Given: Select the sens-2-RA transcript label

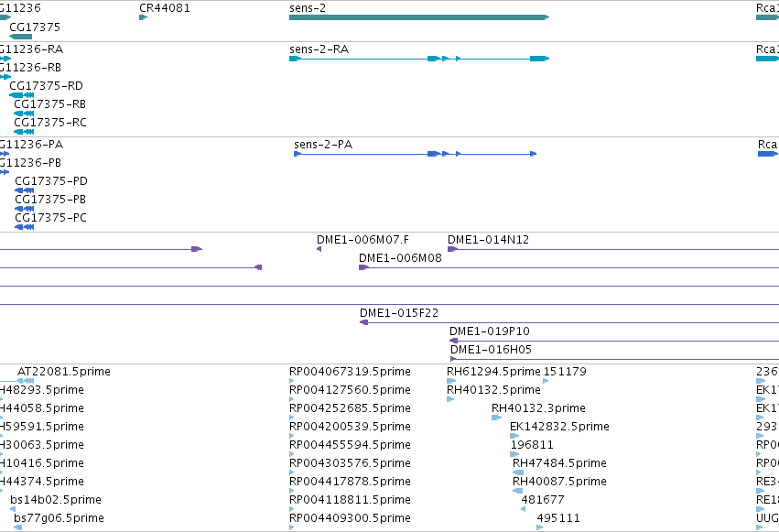Looking at the screenshot, I should tap(319, 49).
